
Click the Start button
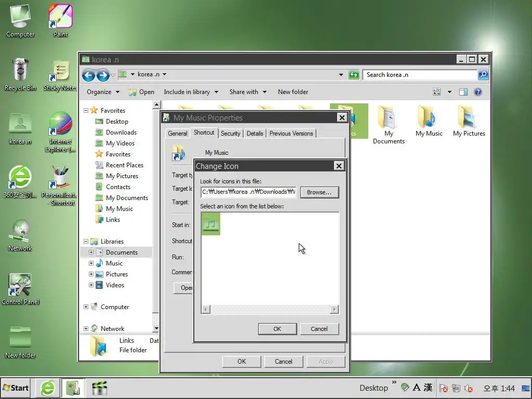coord(16,388)
